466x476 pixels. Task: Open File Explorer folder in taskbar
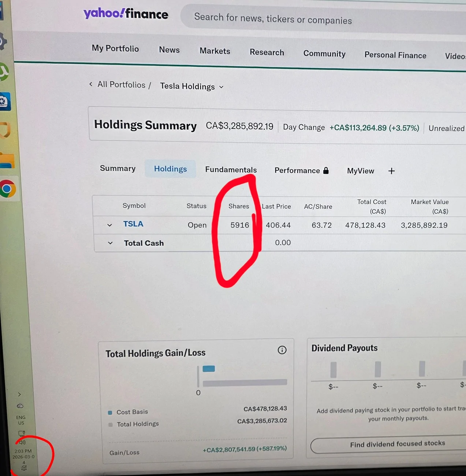point(7,160)
